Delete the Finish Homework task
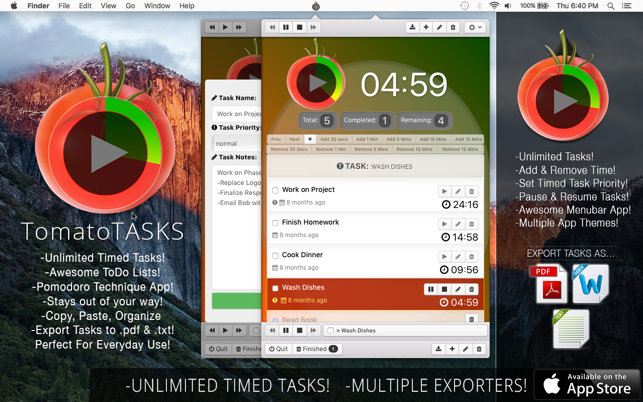Screen dimensions: 643x402 pos(471,224)
